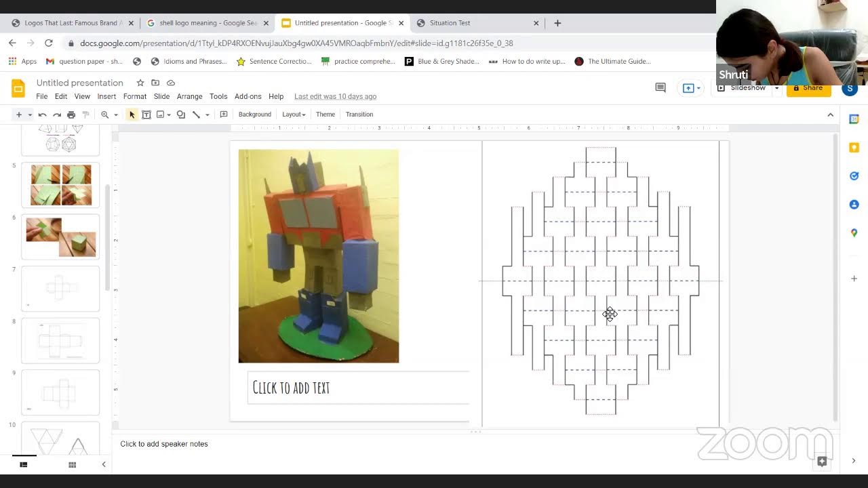Hide the side panel with the chevron

click(854, 461)
